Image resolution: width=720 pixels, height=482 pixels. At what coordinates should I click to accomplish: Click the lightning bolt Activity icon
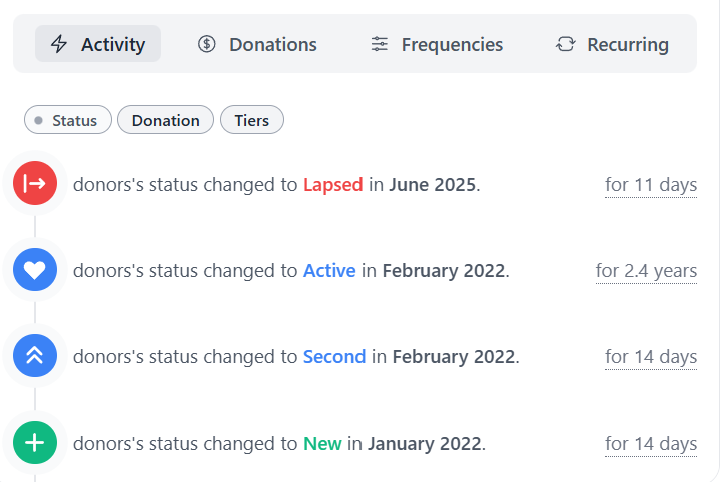59,44
